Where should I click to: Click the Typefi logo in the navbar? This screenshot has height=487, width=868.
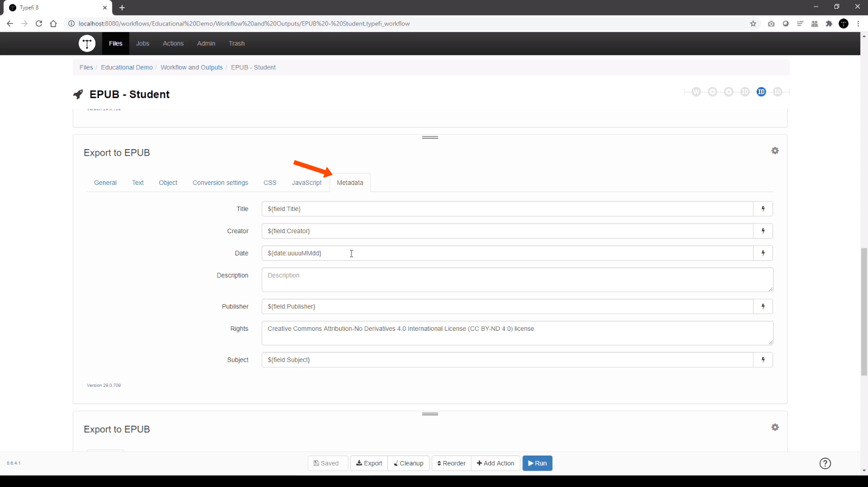87,43
